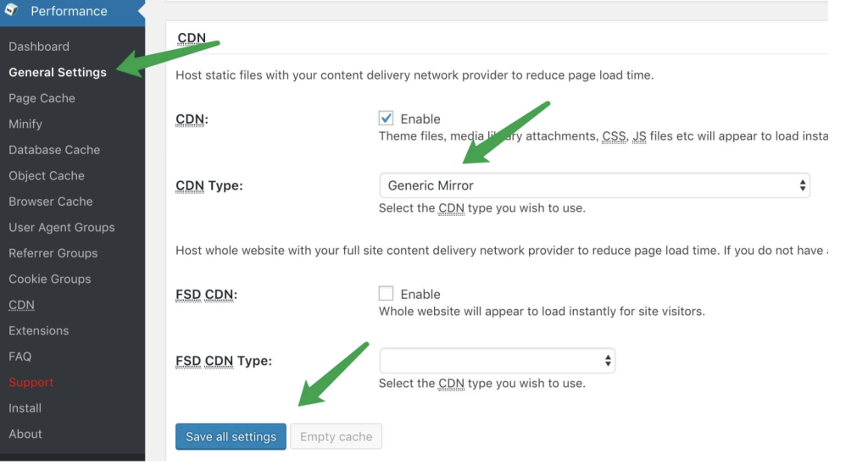Viewport: 868px width, 470px height.
Task: Open the Minify menu item
Action: pos(25,124)
